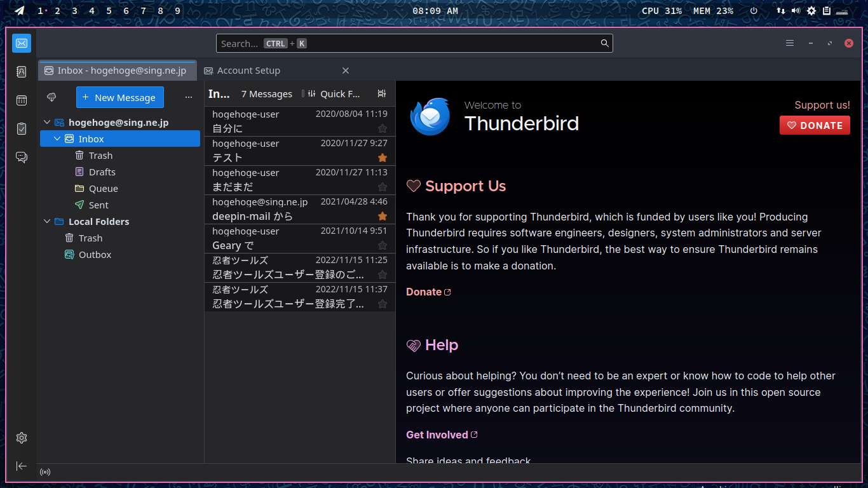Open the clipboard icon in top panel
Viewport: 868px width, 488px height.
point(827,11)
